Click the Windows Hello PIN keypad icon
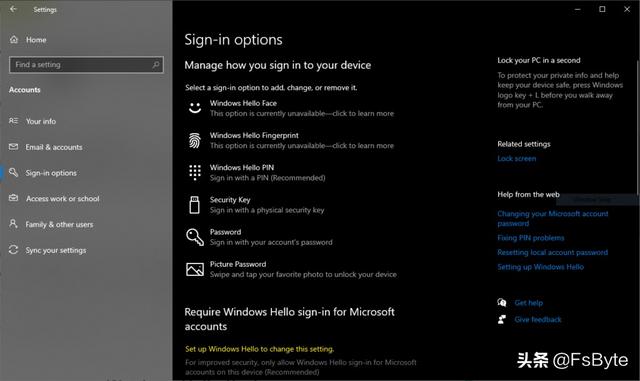The width and height of the screenshot is (640, 381). pos(195,172)
